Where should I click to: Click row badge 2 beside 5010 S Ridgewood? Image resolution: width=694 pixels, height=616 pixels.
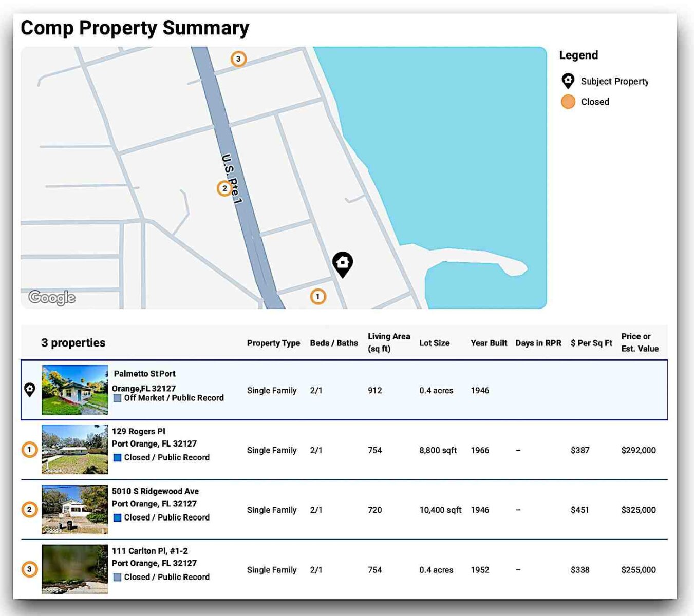pos(30,509)
